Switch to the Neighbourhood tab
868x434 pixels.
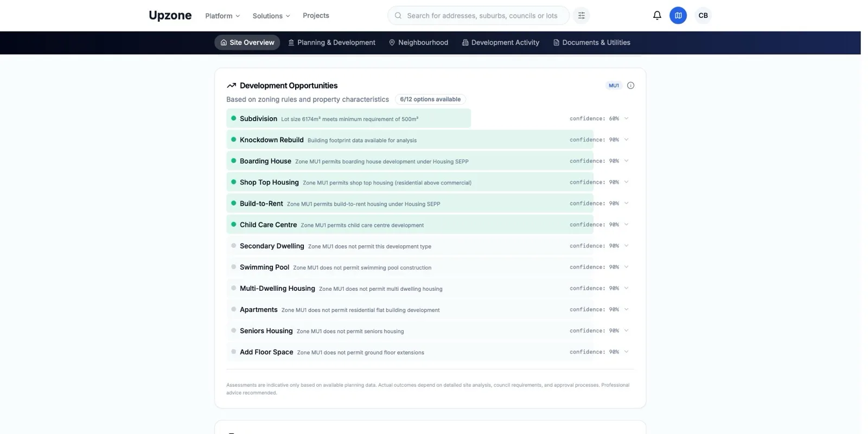[418, 42]
